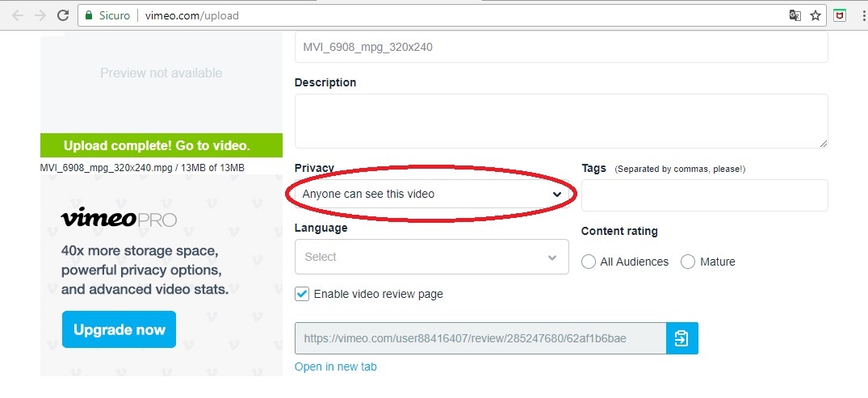Bookmark this page with the star icon
The image size is (868, 398).
click(x=816, y=15)
